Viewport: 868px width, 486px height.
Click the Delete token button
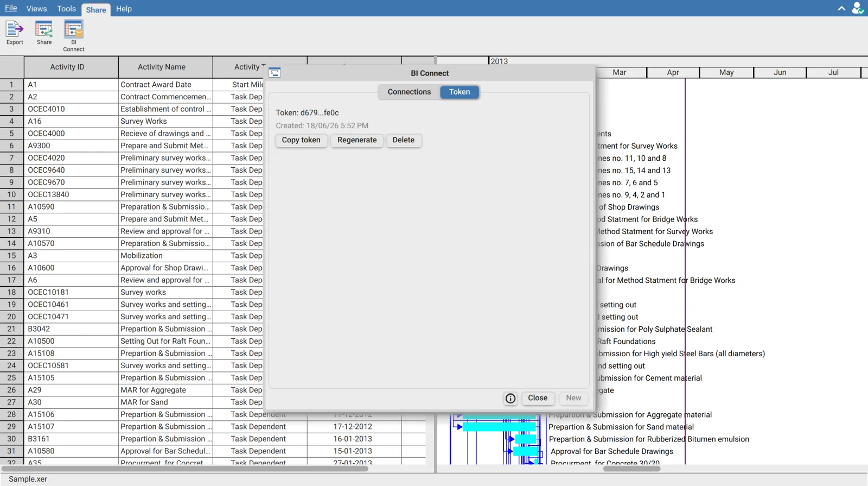[x=404, y=140]
